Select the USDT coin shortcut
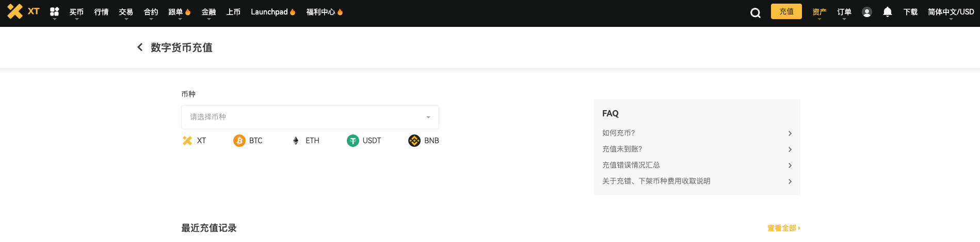980x242 pixels. (364, 141)
